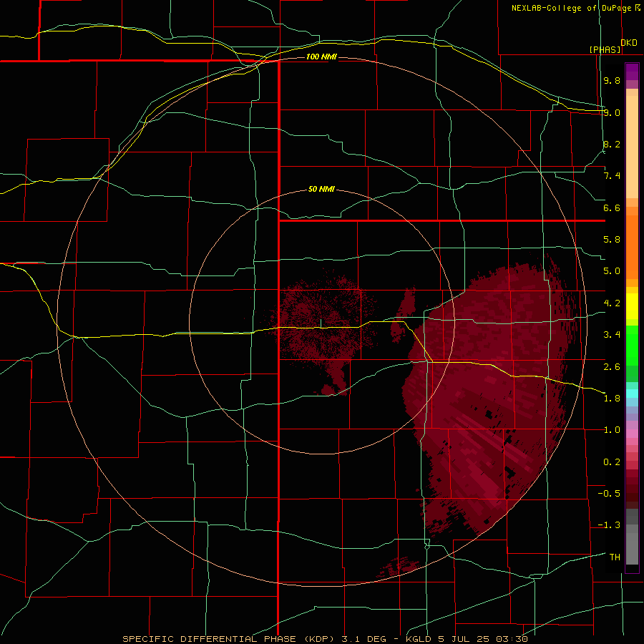Click the 6.6 color scale value
Viewport: 644px width, 644px height.
pyautogui.click(x=612, y=208)
